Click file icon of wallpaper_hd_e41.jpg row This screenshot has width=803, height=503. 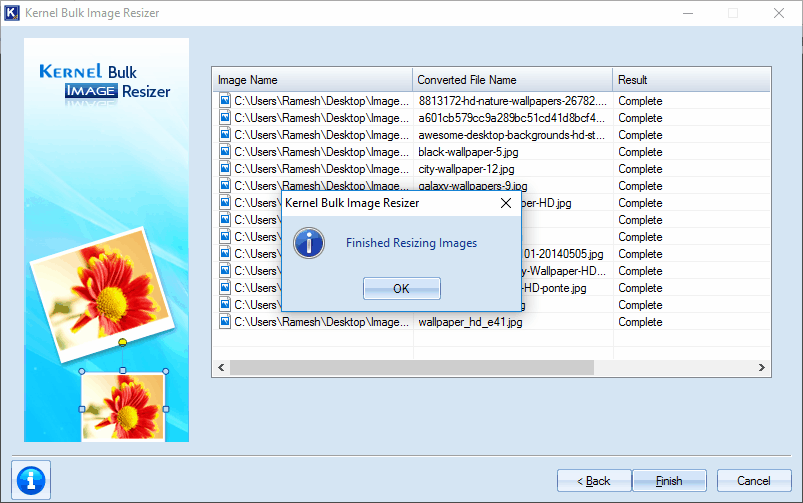point(225,321)
